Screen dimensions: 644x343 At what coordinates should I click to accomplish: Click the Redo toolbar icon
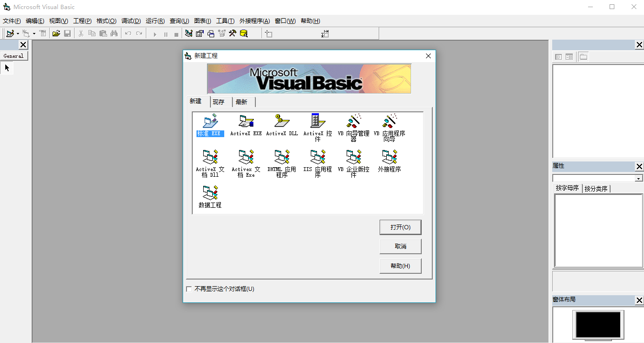pyautogui.click(x=139, y=33)
